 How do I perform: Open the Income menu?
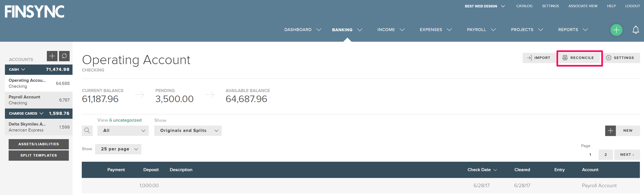tap(391, 30)
